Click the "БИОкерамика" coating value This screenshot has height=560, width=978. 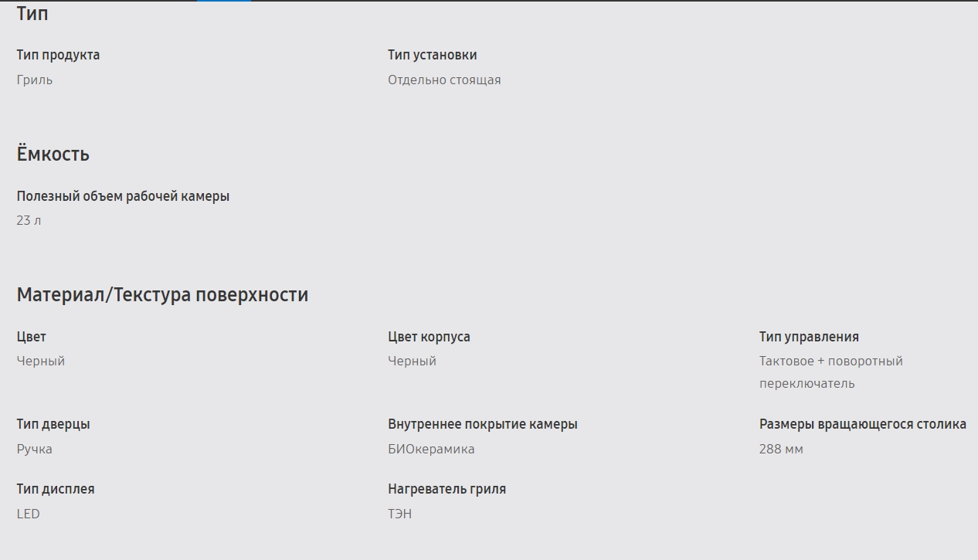(431, 449)
